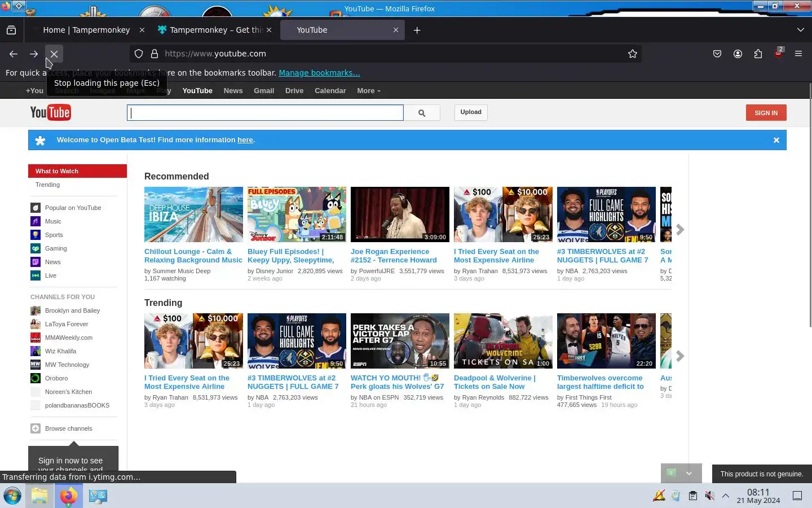Open the Chillout Lounge Ibiza thumbnail
812x508 pixels.
coord(193,214)
